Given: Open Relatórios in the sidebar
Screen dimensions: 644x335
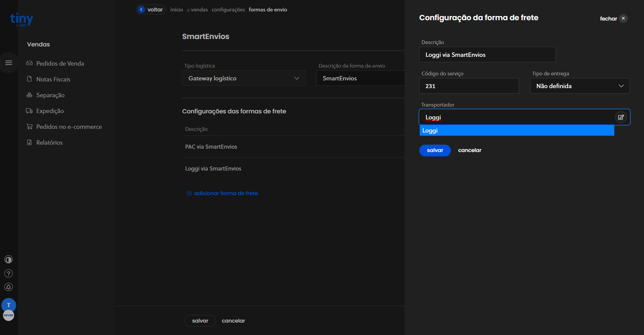Looking at the screenshot, I should click(x=49, y=142).
